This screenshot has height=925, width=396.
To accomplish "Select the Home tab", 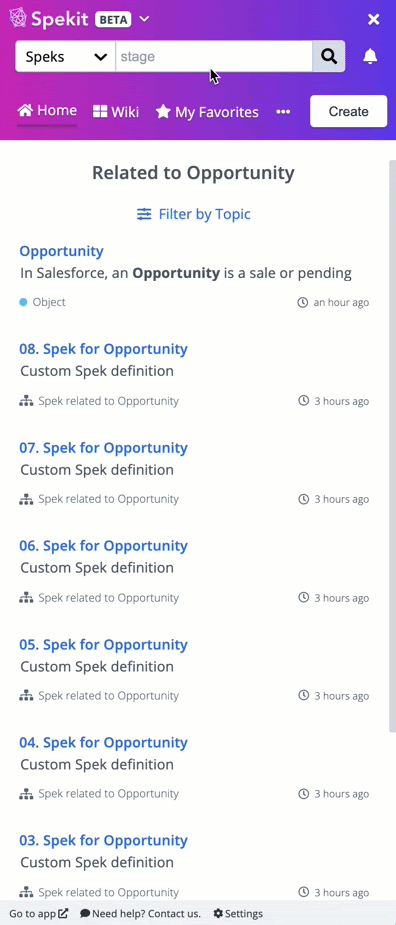I will [x=47, y=110].
